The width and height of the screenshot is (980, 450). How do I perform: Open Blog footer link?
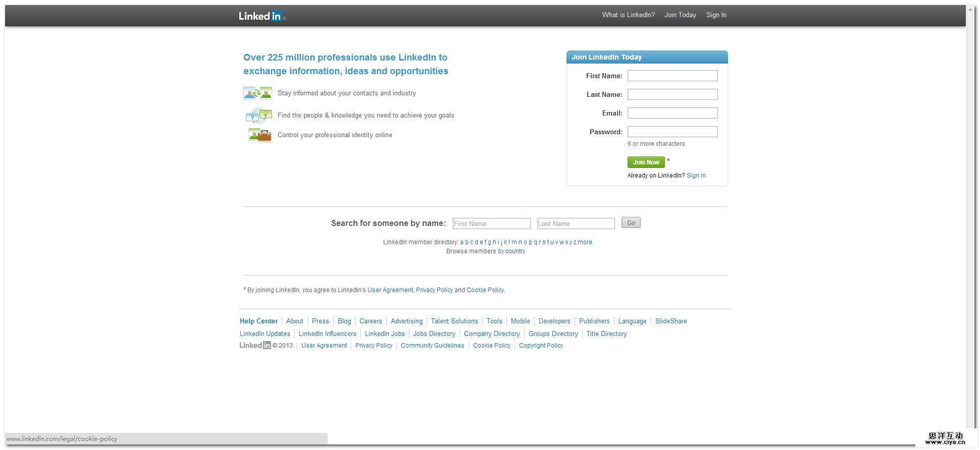coord(344,321)
